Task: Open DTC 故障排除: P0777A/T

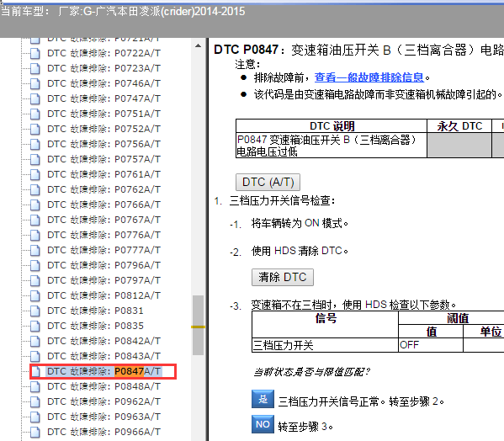Action: tap(103, 250)
